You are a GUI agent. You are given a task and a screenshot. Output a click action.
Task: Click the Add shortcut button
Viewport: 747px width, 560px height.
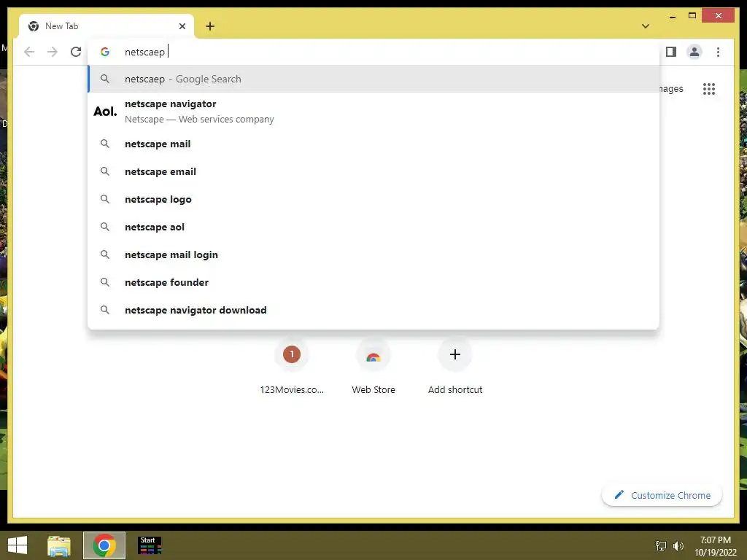point(455,366)
